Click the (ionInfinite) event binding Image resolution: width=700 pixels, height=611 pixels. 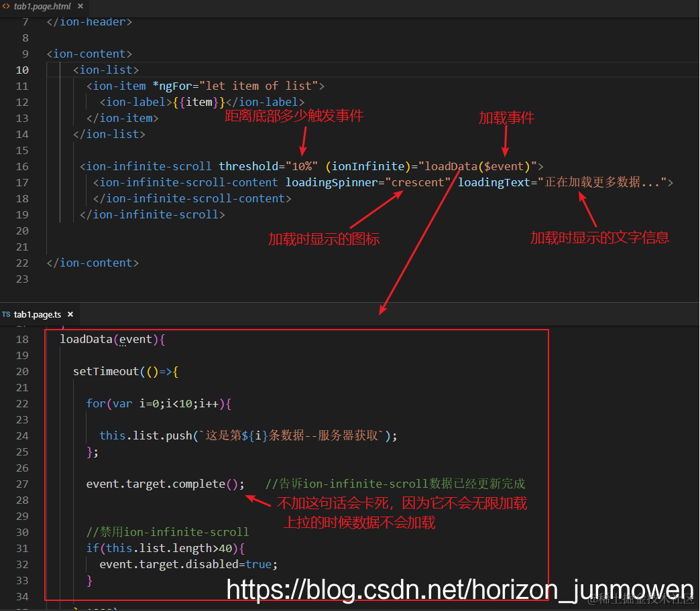pyautogui.click(x=368, y=166)
